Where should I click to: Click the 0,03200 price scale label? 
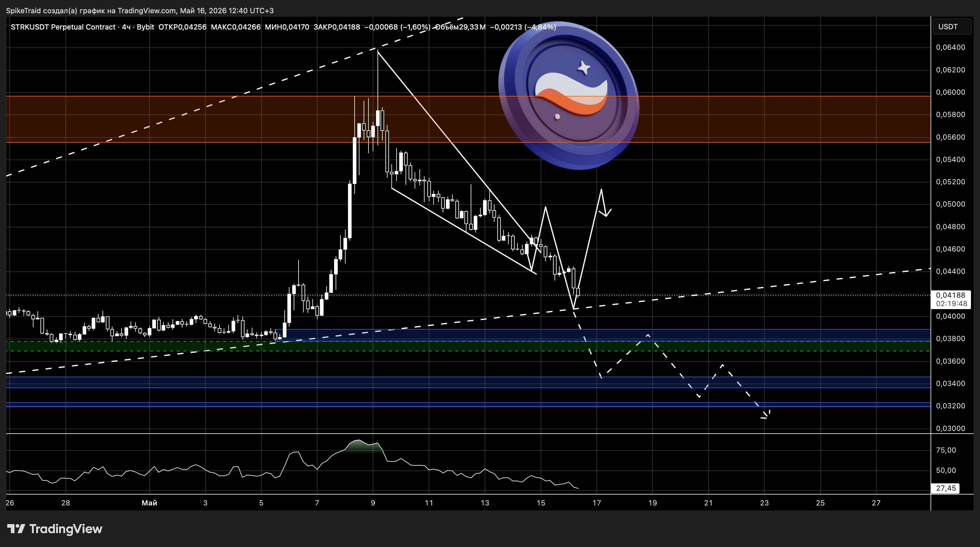pos(950,406)
